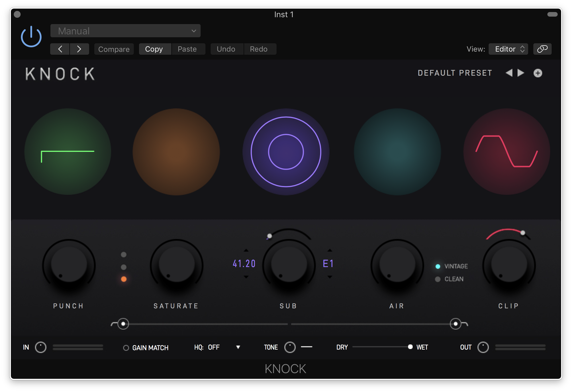Click the Compare button

coord(114,49)
